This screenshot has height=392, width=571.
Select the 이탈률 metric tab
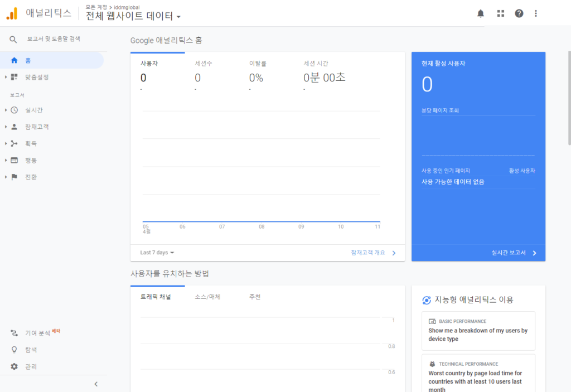point(258,64)
